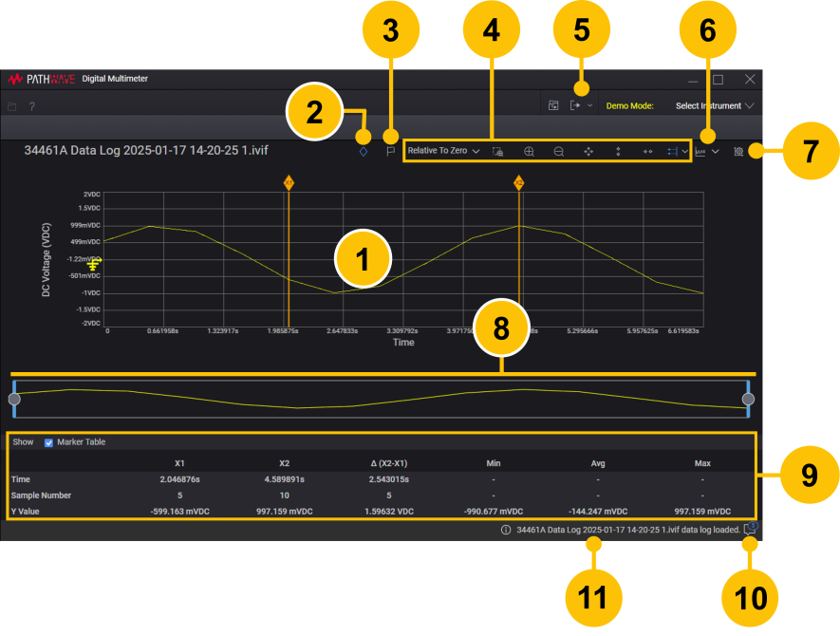This screenshot has height=636, width=840.
Task: Click X1 time value '2.046876s'
Action: (x=180, y=479)
